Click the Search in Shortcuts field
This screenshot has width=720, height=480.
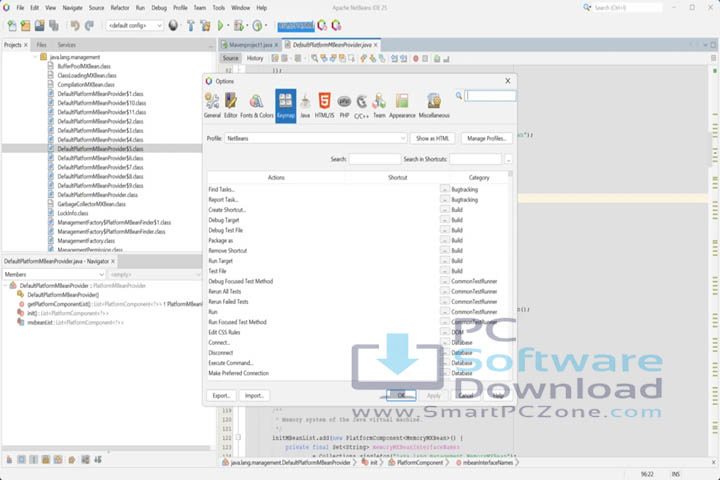pos(475,159)
